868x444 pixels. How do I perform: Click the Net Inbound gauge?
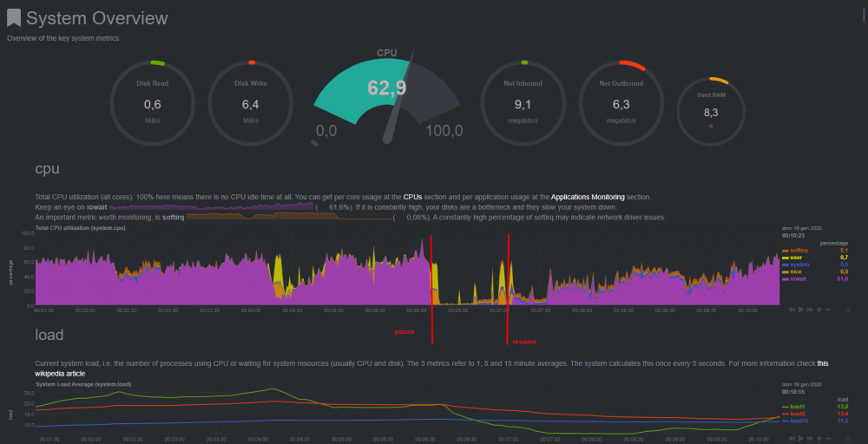pos(523,102)
